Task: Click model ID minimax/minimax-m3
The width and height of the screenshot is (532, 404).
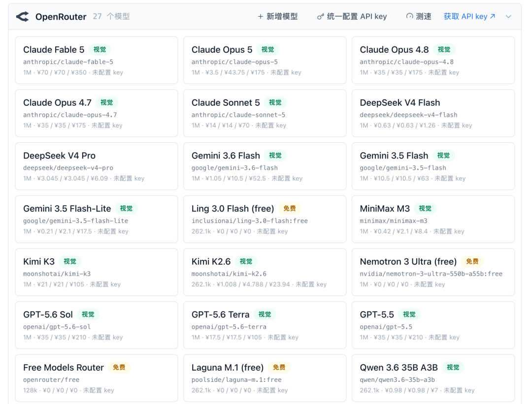Action: click(x=394, y=220)
